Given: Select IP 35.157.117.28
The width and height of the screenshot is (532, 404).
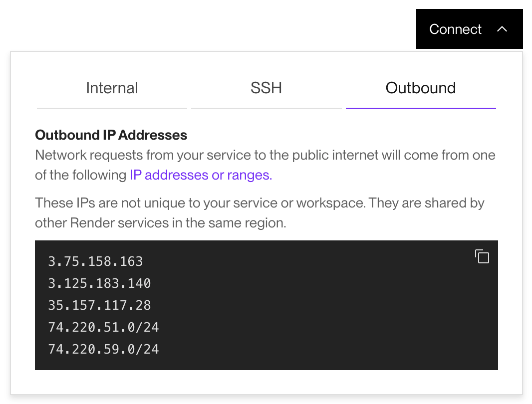Looking at the screenshot, I should (x=99, y=305).
